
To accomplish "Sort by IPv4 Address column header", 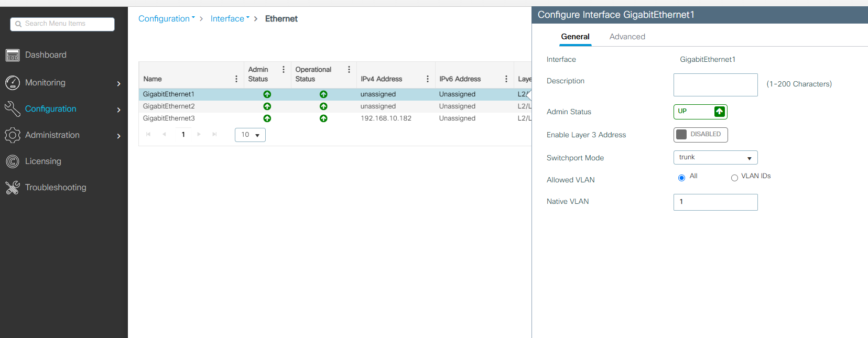I will [382, 79].
